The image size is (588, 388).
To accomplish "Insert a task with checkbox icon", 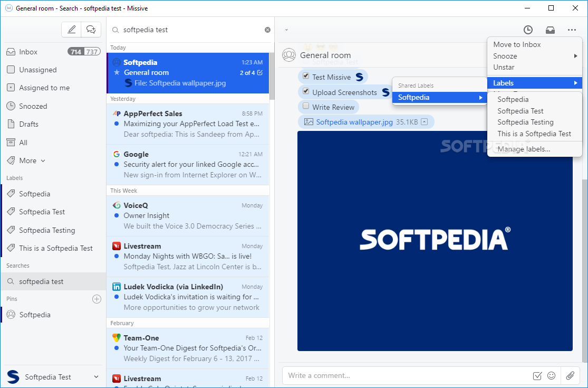I will (537, 376).
